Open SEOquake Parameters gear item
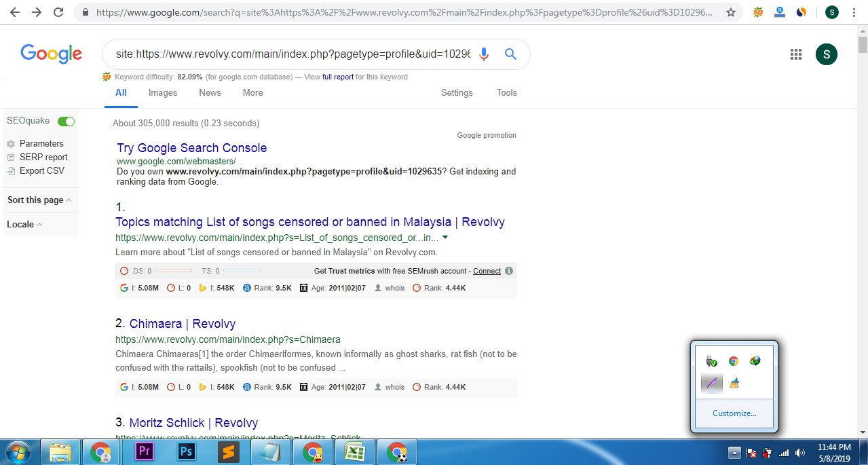 click(x=35, y=143)
